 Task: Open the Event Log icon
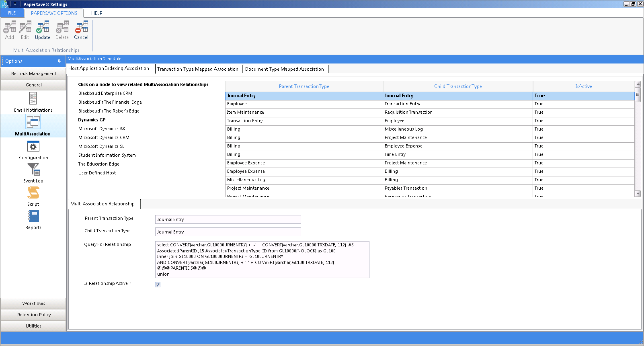click(33, 169)
